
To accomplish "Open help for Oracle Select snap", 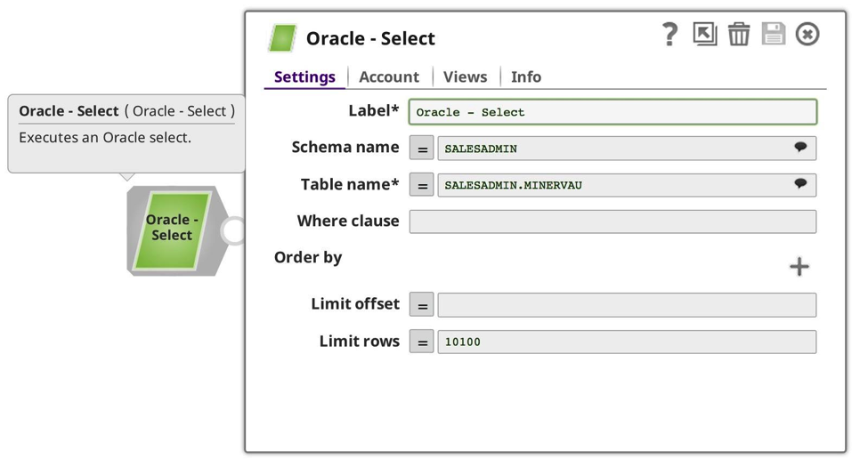I will [x=669, y=35].
